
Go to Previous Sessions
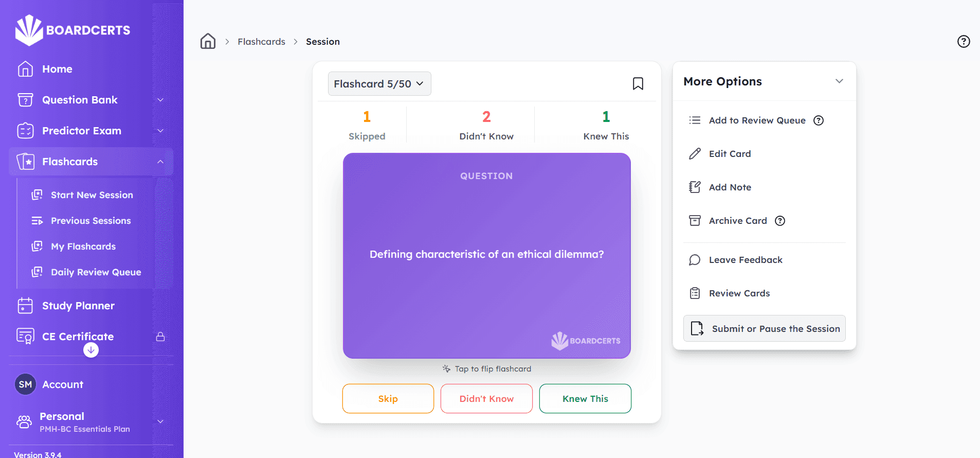click(90, 221)
